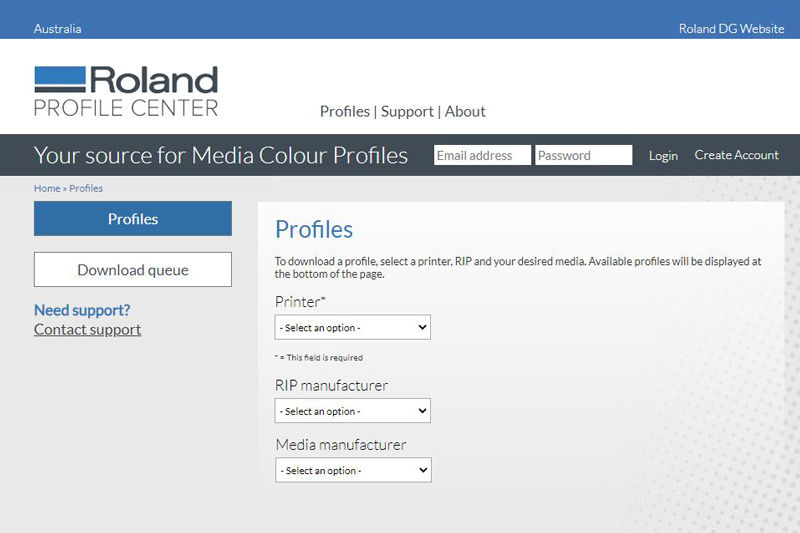Screen dimensions: 800x533
Task: Follow the Contact support link
Action: pyautogui.click(x=87, y=330)
